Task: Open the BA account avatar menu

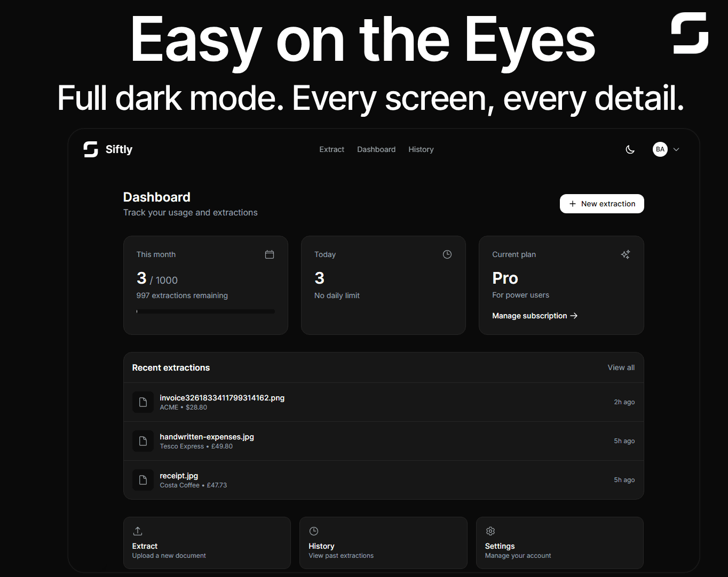Action: [x=660, y=149]
